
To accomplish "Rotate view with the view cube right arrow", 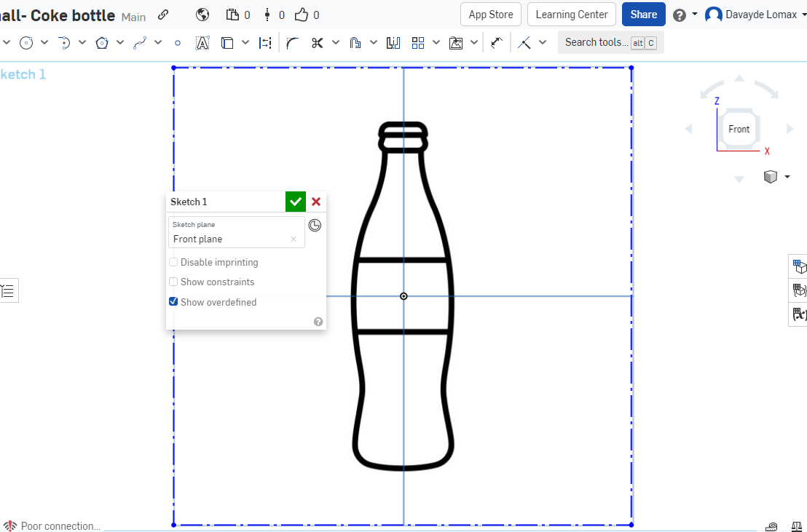I will pos(790,129).
